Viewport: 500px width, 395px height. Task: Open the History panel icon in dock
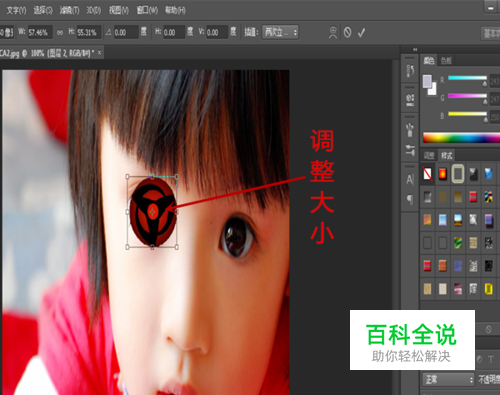(x=410, y=70)
